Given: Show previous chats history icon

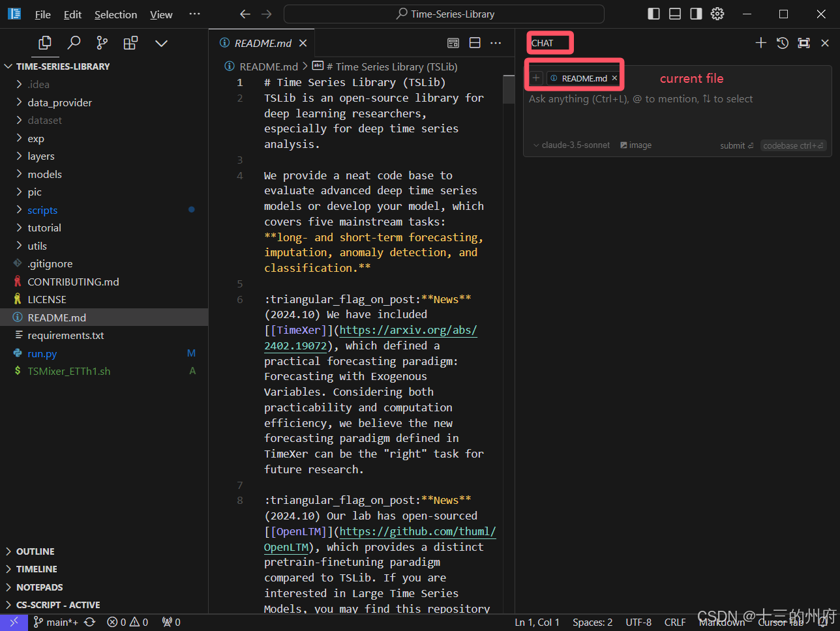Looking at the screenshot, I should (x=783, y=43).
